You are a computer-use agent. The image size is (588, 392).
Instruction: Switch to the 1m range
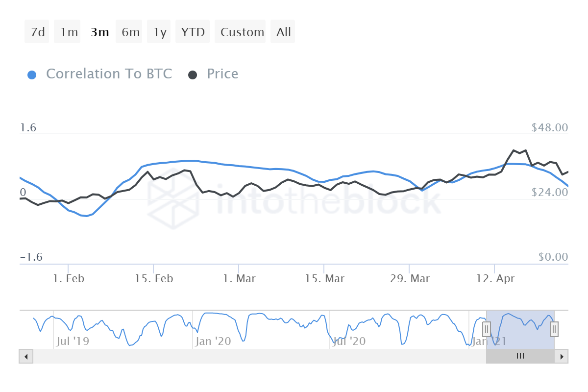(68, 32)
